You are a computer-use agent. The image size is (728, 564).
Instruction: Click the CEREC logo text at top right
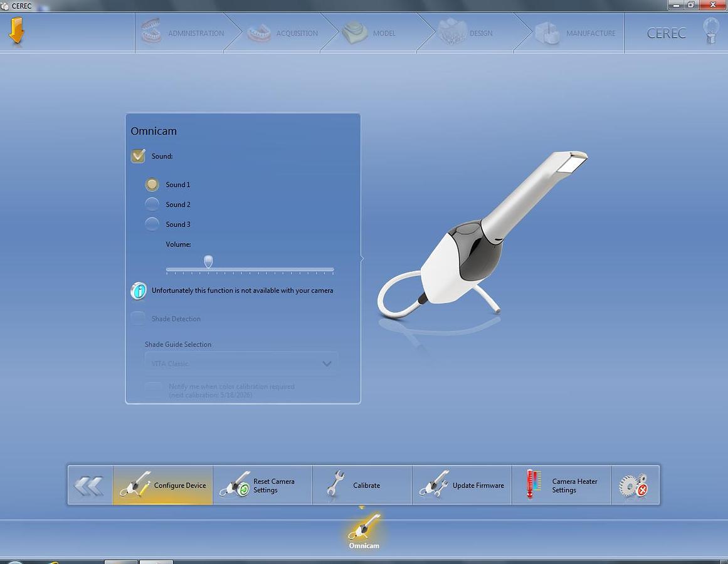pos(666,33)
